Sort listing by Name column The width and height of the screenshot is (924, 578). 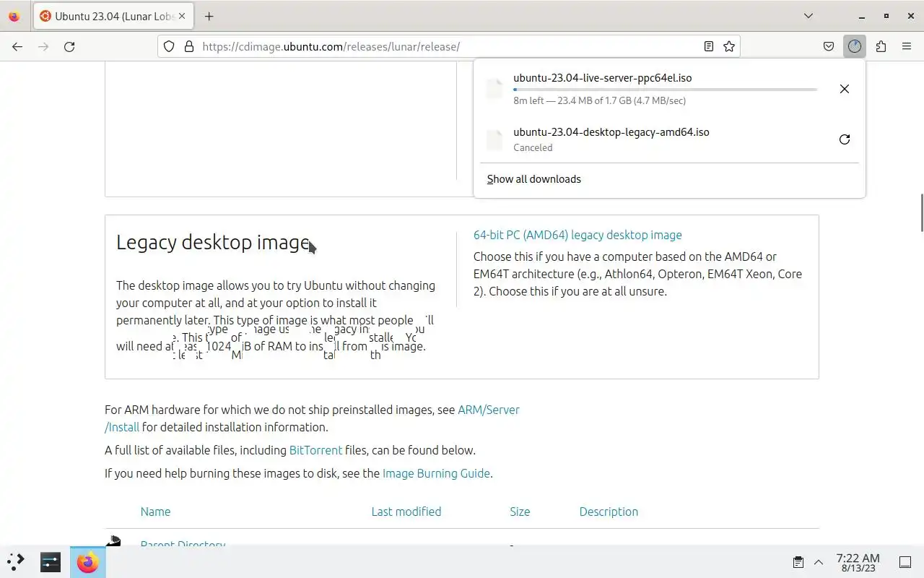tap(155, 512)
